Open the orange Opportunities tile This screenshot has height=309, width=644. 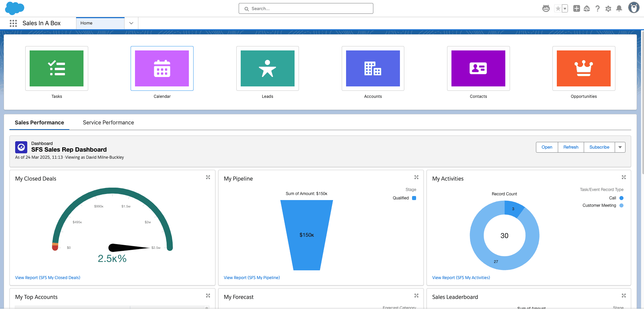pyautogui.click(x=584, y=68)
